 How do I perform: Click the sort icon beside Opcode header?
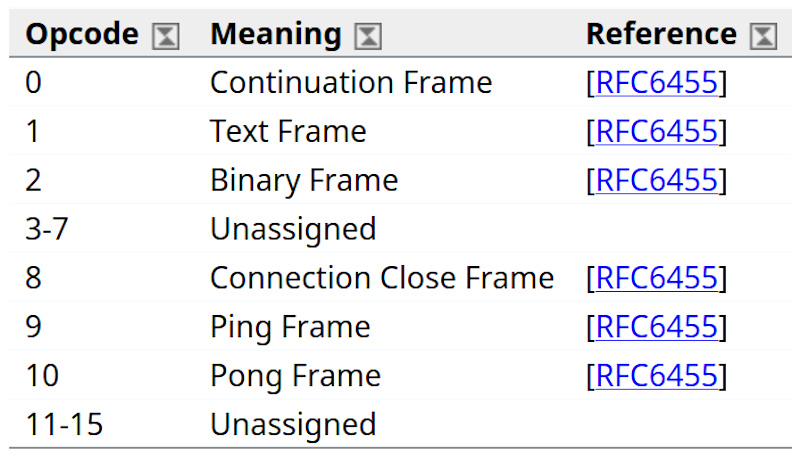165,37
